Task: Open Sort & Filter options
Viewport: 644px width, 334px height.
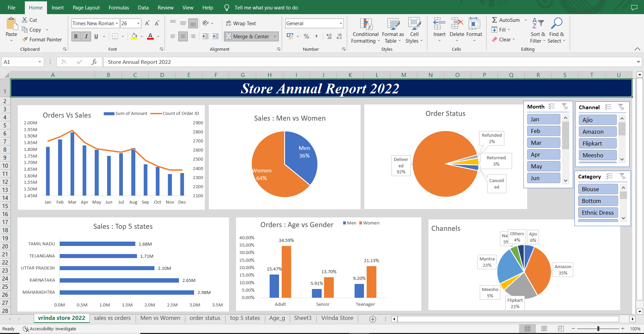Action: [538, 30]
